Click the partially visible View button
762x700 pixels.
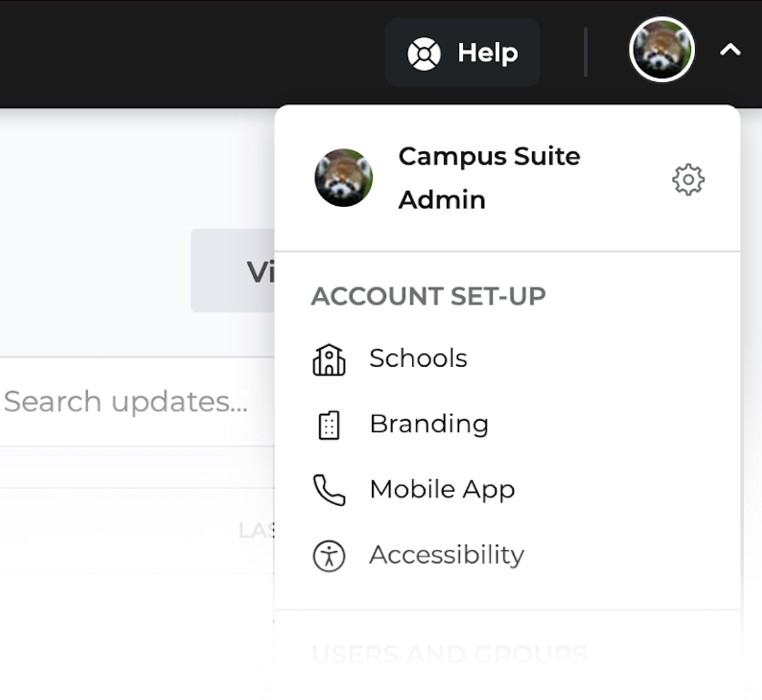(258, 271)
